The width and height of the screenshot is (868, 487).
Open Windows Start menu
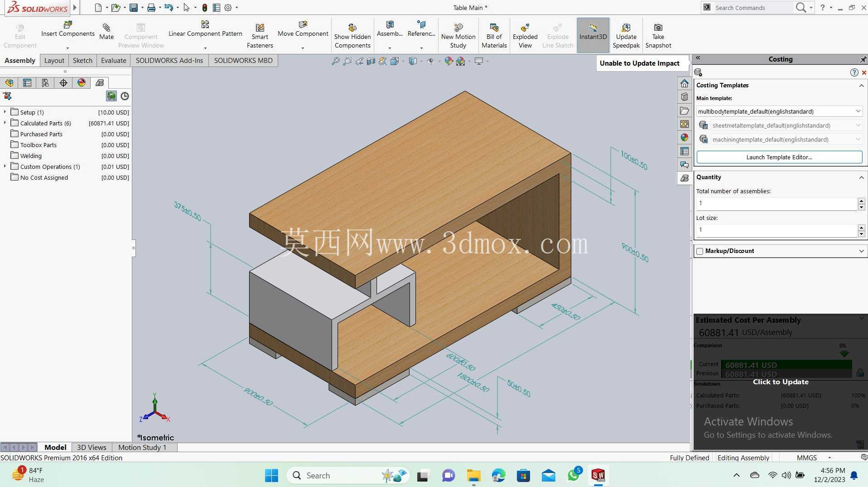[271, 475]
